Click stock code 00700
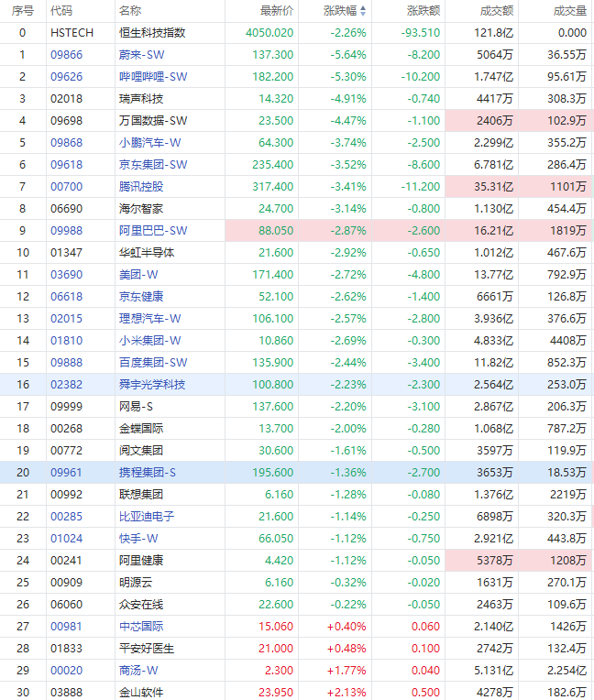The height and width of the screenshot is (700, 594). (x=67, y=187)
